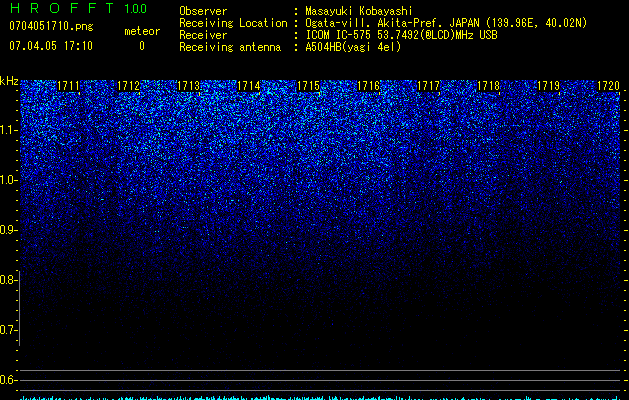Click the 0.9 frequency axis label

click(9, 230)
